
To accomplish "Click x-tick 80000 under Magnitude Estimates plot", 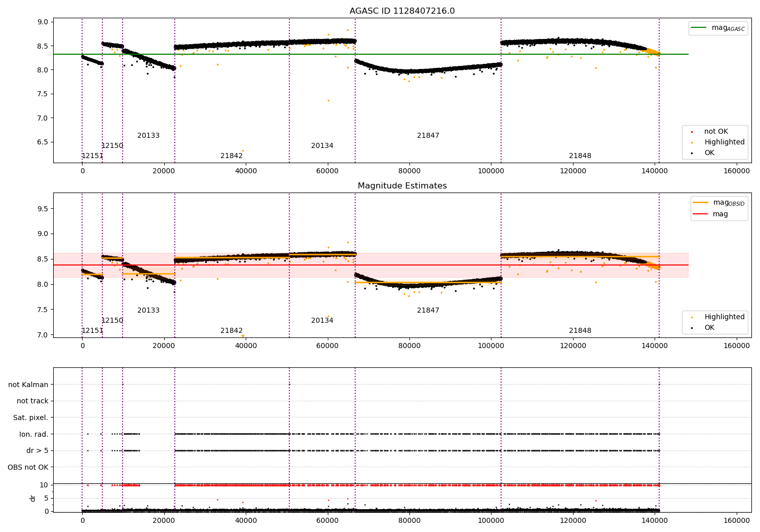I will coord(409,346).
